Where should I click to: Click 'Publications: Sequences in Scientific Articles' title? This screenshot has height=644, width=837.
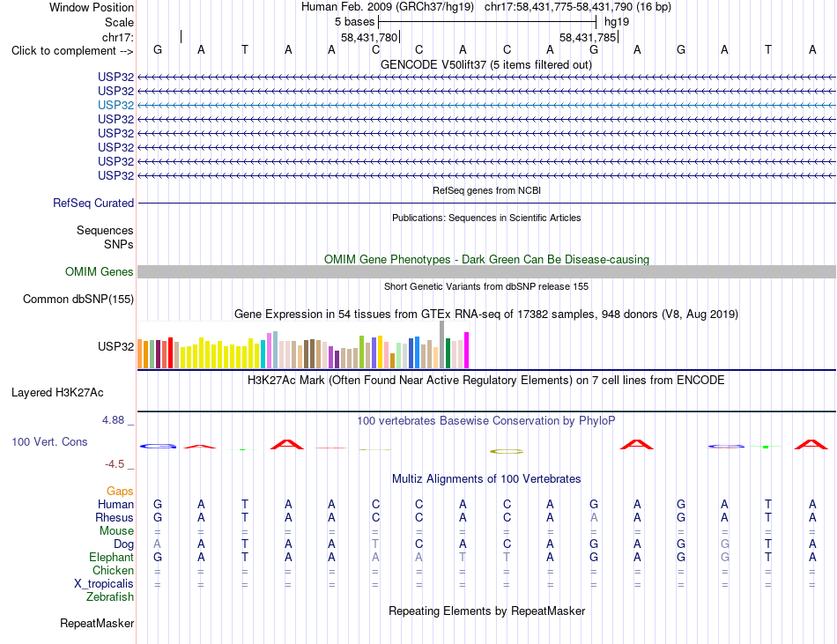pyautogui.click(x=486, y=218)
